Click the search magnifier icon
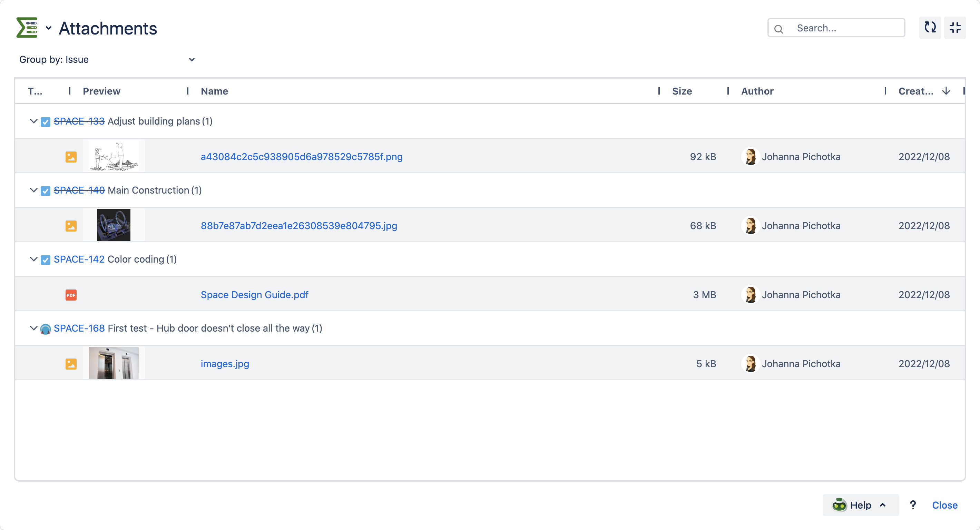 (x=779, y=28)
